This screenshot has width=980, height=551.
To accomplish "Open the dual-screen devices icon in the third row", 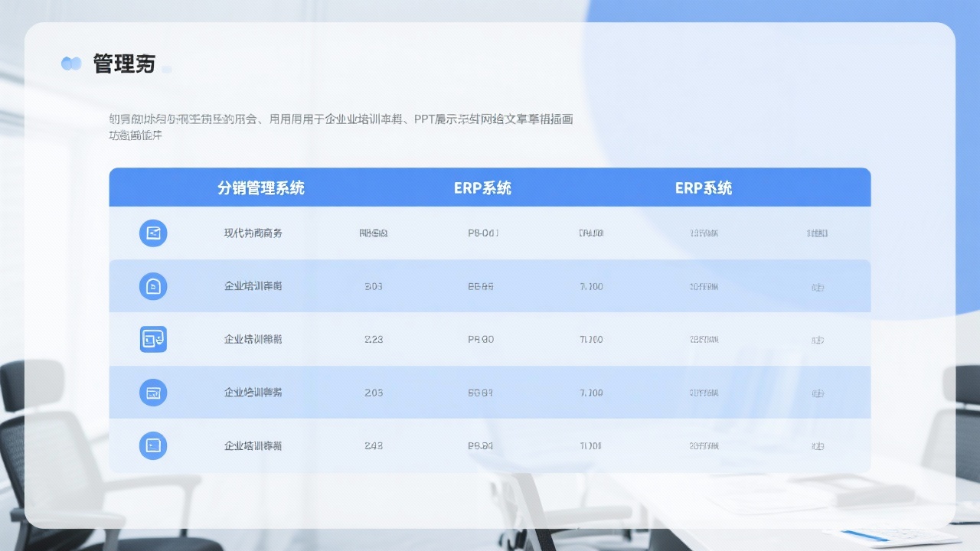I will [153, 339].
